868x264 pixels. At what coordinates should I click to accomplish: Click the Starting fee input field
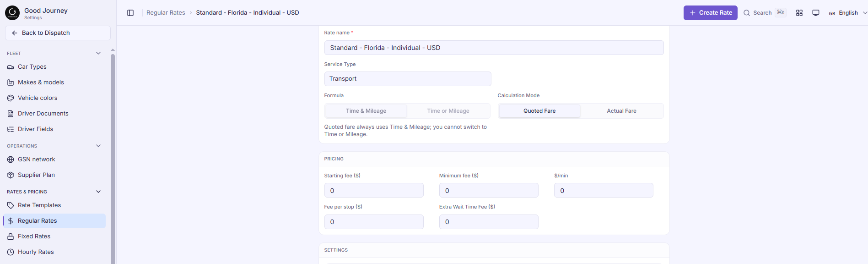pyautogui.click(x=374, y=191)
